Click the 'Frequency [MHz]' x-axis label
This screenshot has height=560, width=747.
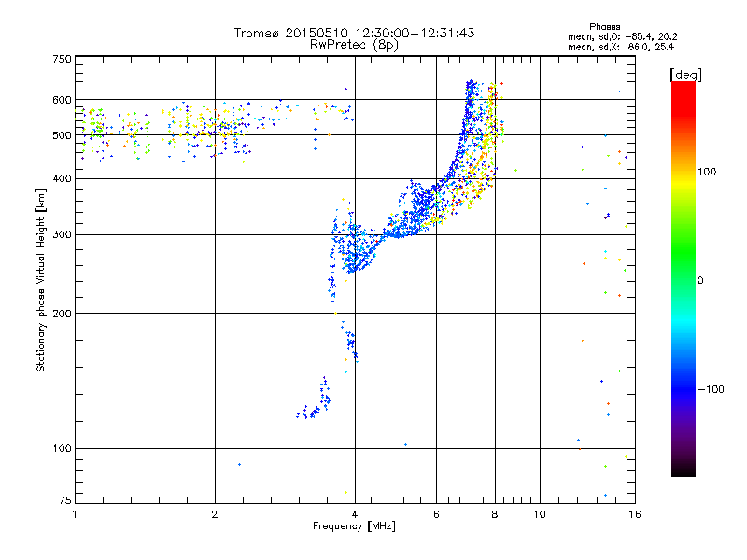[x=354, y=527]
